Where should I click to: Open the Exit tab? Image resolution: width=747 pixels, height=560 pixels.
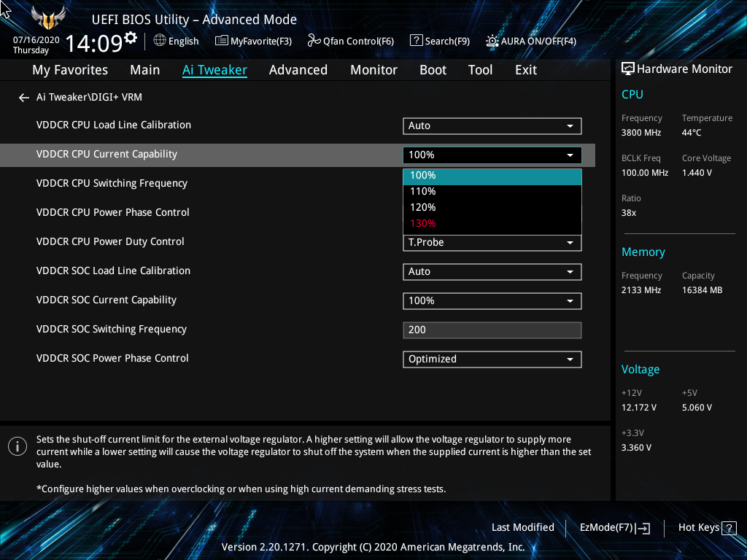pos(526,70)
